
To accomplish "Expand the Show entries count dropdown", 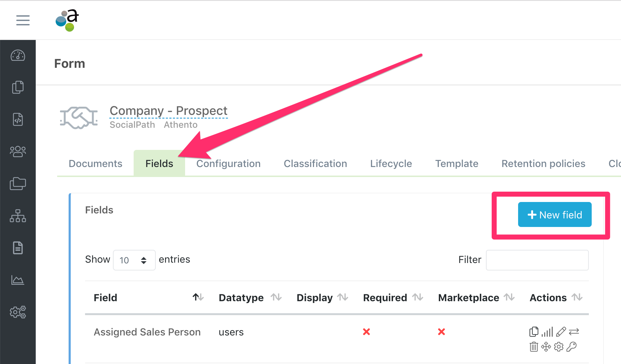I will click(x=134, y=260).
